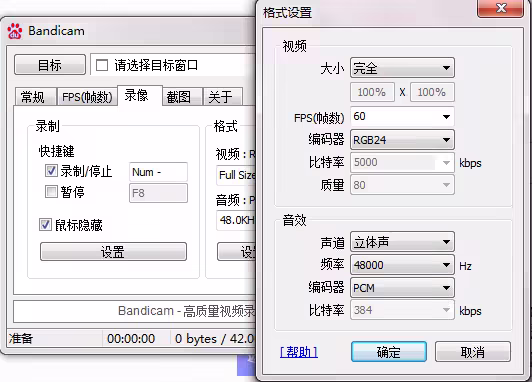Close the 格式设置 dialog
532x382 pixels.
[x=500, y=8]
